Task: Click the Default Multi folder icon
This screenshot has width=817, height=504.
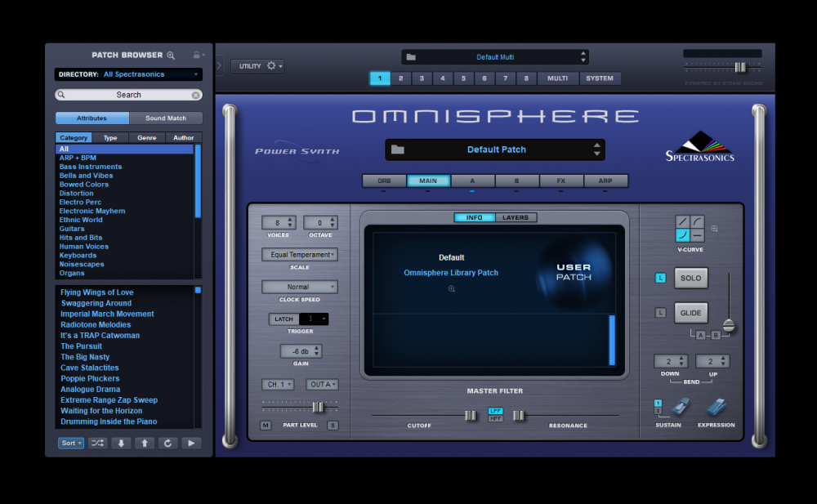Action: pyautogui.click(x=411, y=57)
